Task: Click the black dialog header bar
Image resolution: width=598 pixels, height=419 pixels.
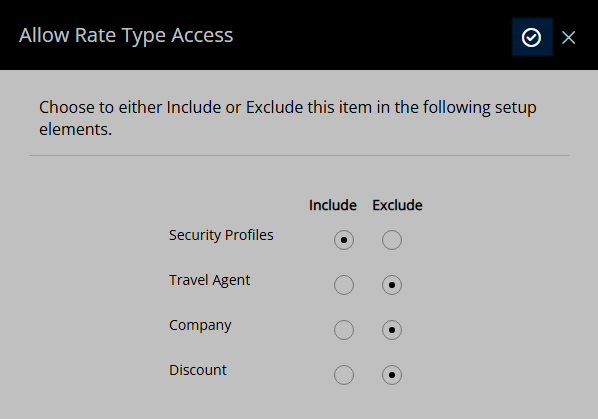Action: 299,35
